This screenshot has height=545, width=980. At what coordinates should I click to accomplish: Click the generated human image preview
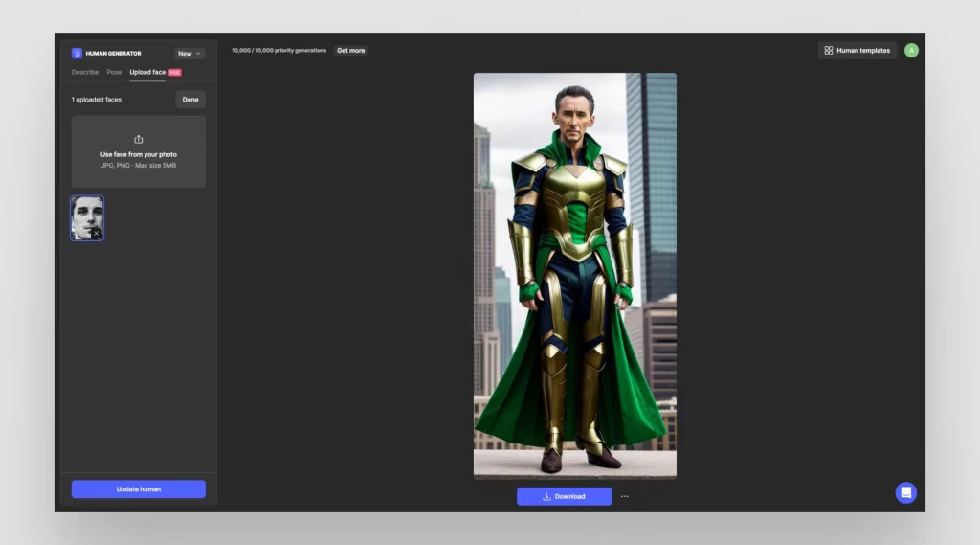pyautogui.click(x=574, y=275)
